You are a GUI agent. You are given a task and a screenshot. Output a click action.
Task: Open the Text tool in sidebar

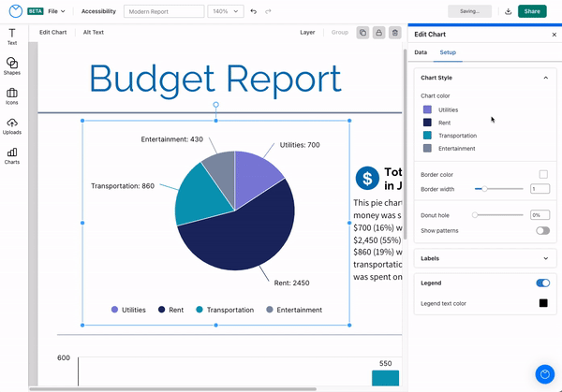pyautogui.click(x=12, y=36)
